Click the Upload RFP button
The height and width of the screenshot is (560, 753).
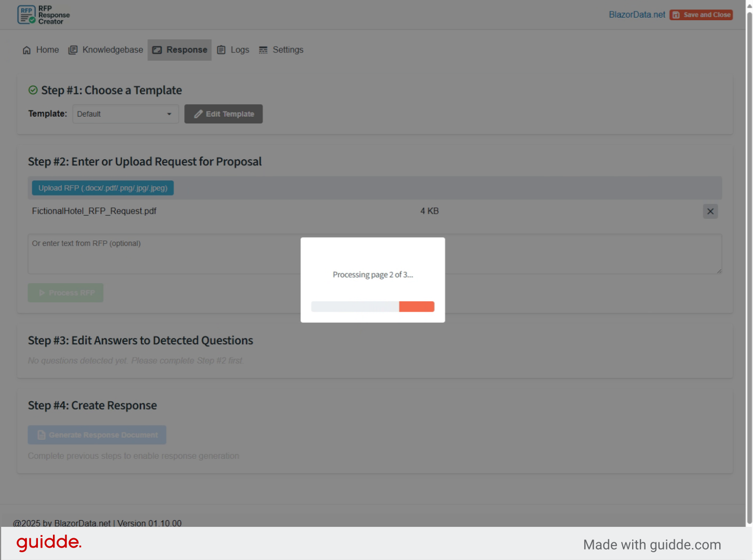tap(102, 188)
